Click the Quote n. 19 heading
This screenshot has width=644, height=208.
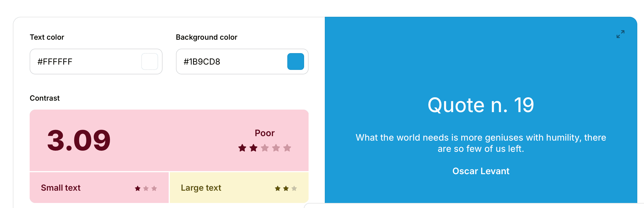click(481, 105)
